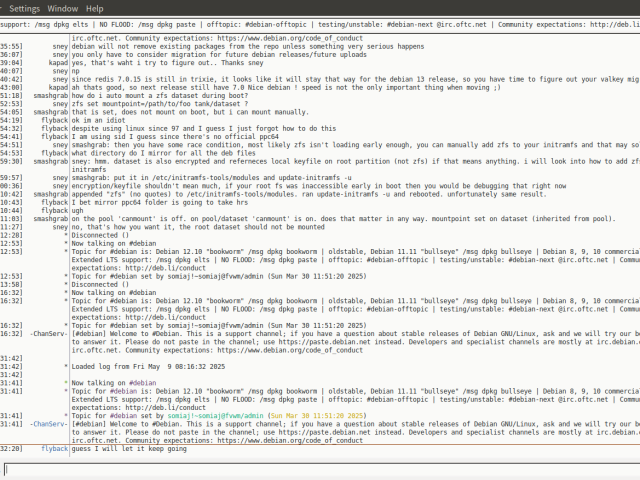Click sney nick on the 11:27 message
The width and height of the screenshot is (640, 480).
(60, 227)
